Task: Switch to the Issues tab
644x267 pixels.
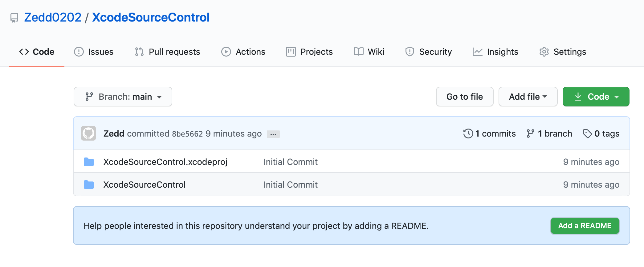Action: tap(94, 52)
